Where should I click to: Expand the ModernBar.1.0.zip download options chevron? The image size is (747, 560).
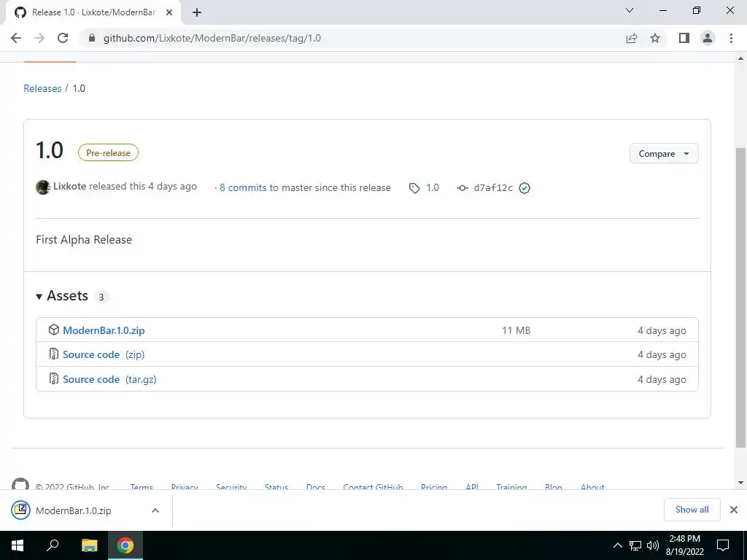pyautogui.click(x=155, y=510)
